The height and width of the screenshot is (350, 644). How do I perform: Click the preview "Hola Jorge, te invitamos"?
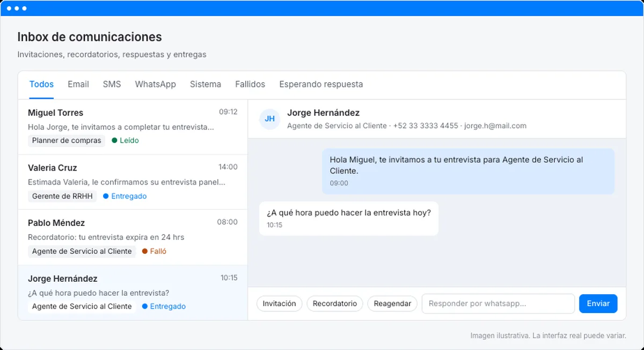click(x=121, y=127)
